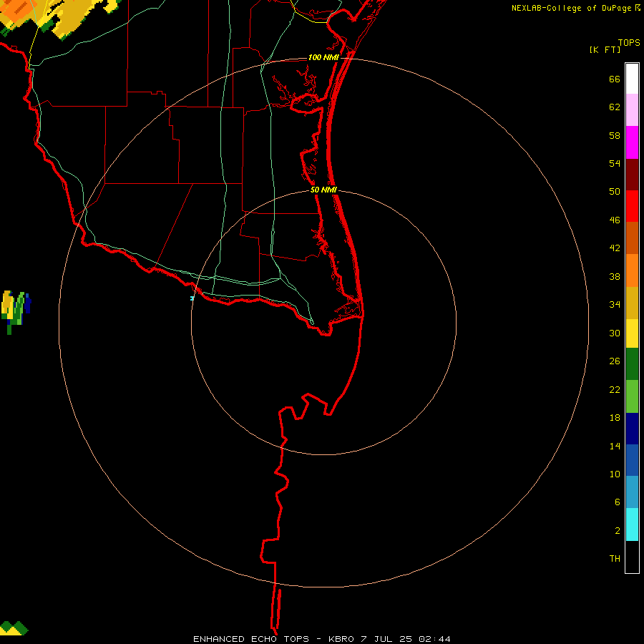Select the light green legend swatch
The image size is (644, 644).
632,396
